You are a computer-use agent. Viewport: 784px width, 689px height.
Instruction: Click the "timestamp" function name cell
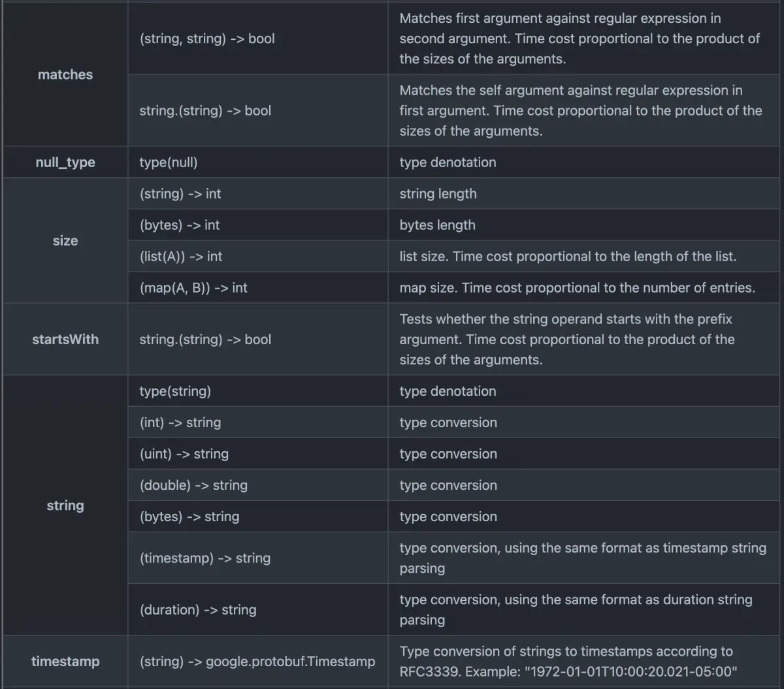(x=65, y=662)
